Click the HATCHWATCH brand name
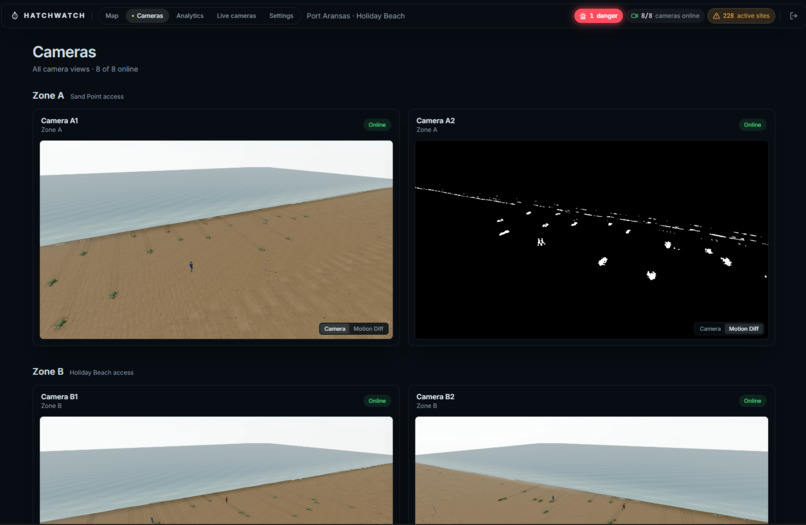806x525 pixels. tap(54, 16)
